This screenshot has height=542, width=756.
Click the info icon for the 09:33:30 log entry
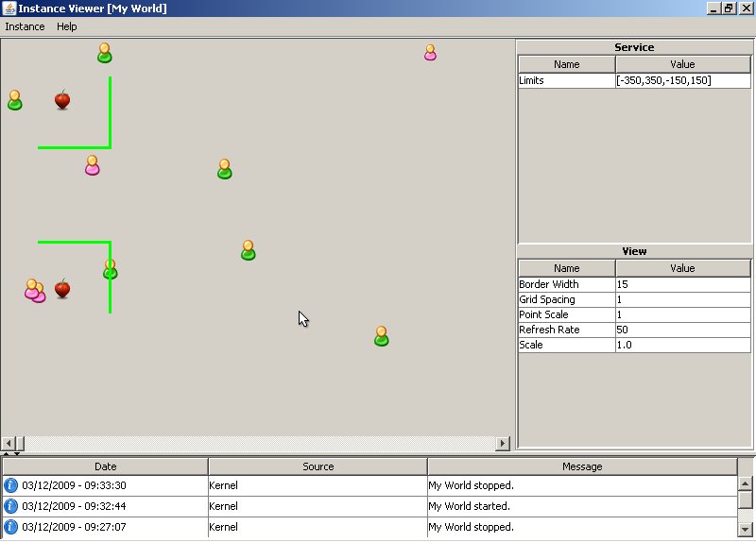pos(10,485)
